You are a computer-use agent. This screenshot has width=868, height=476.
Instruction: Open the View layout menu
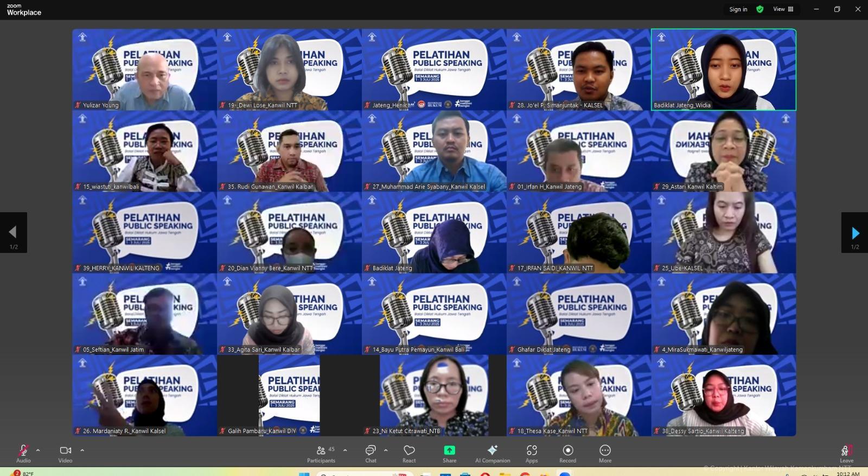(783, 9)
